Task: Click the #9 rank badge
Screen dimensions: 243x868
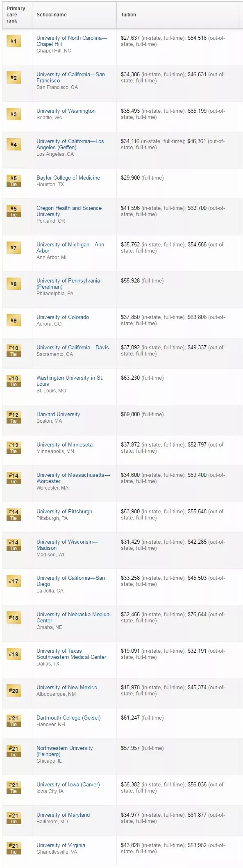Action: pos(14,320)
